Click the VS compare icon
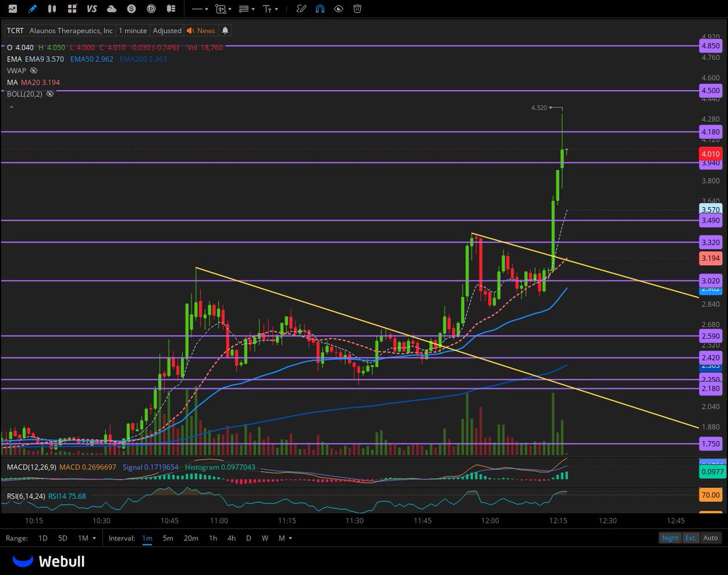Image resolution: width=728 pixels, height=575 pixels. [x=92, y=8]
